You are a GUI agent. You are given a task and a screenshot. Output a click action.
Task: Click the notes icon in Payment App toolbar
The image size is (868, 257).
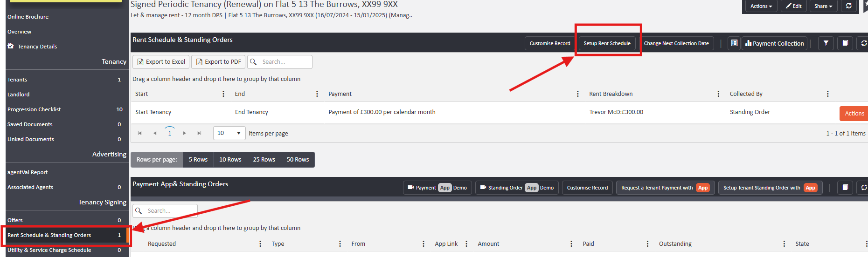coord(845,188)
